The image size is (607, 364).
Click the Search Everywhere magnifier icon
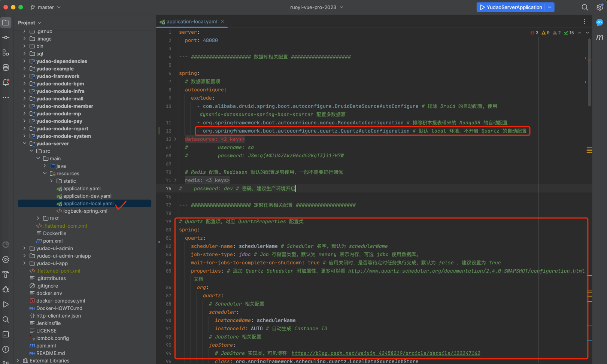tap(585, 7)
